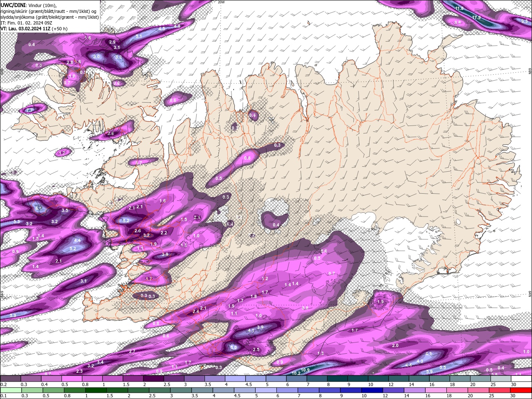Click the 1.8 precipitation value
Viewport: 532px width, 399px height.
point(254,297)
